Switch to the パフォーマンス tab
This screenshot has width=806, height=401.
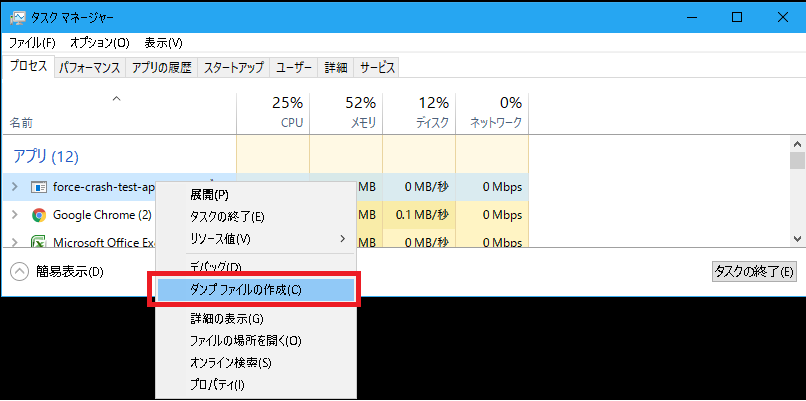pos(90,67)
